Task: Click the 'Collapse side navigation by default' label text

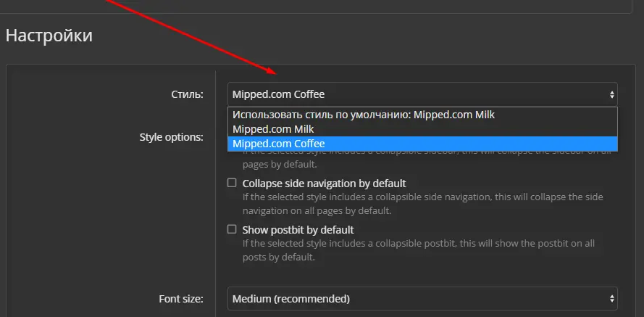Action: click(324, 183)
